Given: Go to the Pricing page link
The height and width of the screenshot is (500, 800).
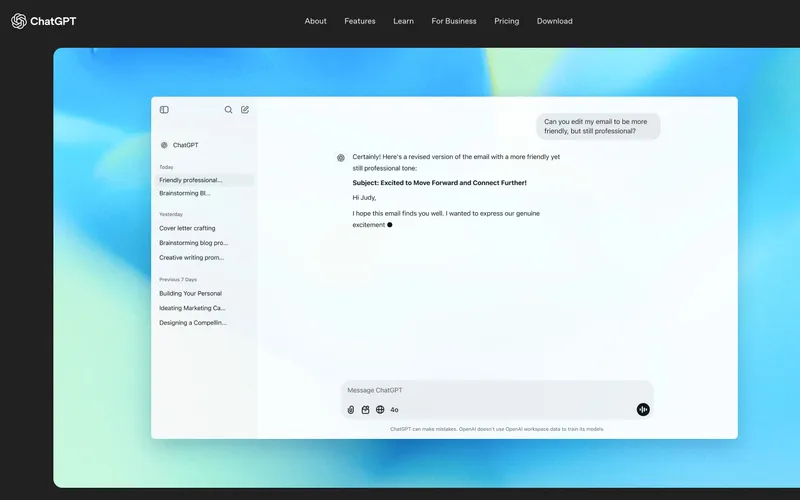Looking at the screenshot, I should pos(506,21).
